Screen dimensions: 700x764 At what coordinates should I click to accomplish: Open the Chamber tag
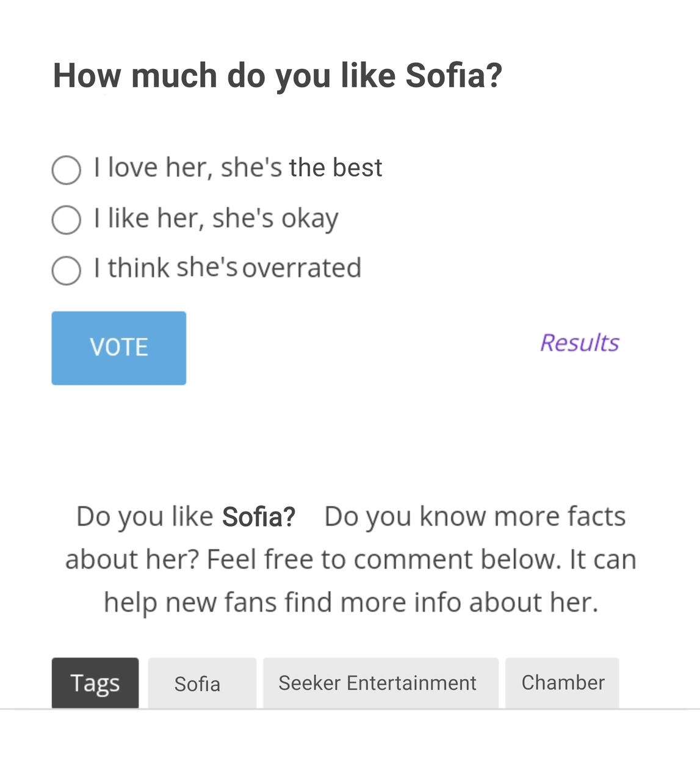point(563,682)
